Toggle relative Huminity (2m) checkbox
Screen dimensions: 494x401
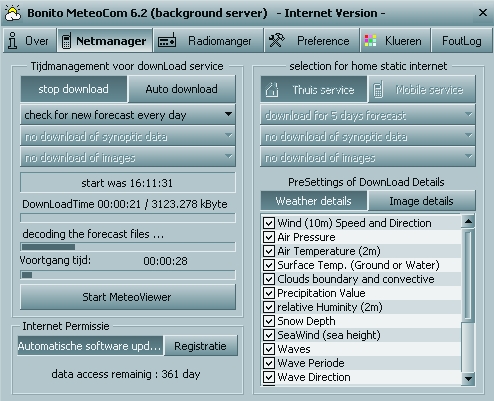269,307
